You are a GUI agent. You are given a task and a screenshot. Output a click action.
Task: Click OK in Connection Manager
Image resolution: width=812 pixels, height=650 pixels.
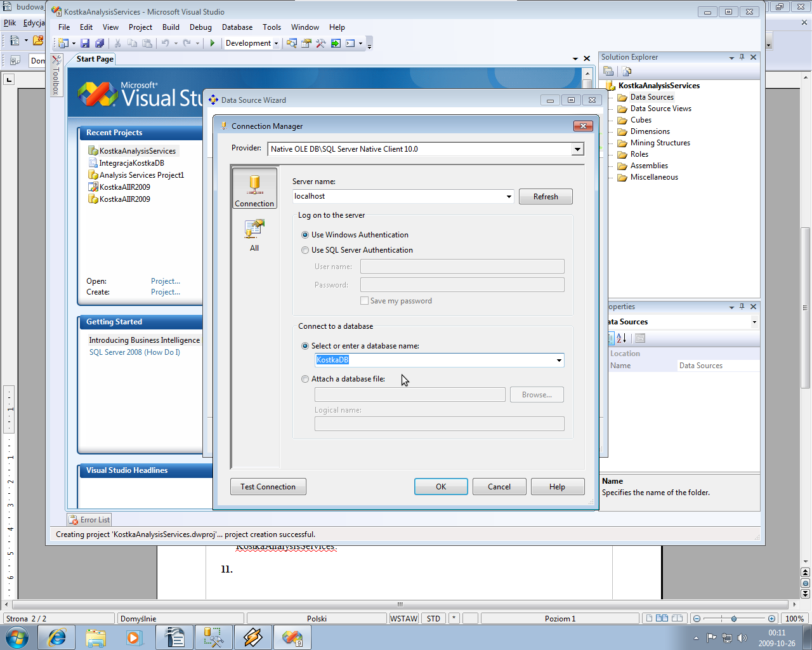[x=441, y=487]
